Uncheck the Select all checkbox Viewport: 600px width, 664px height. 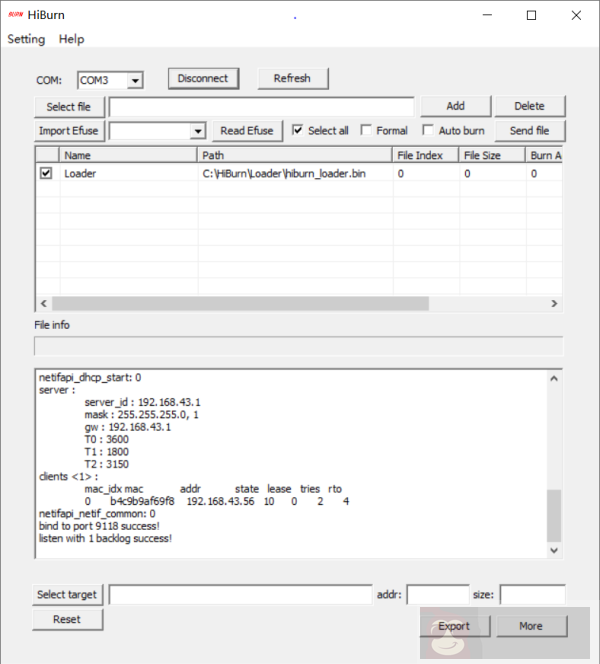coord(297,130)
